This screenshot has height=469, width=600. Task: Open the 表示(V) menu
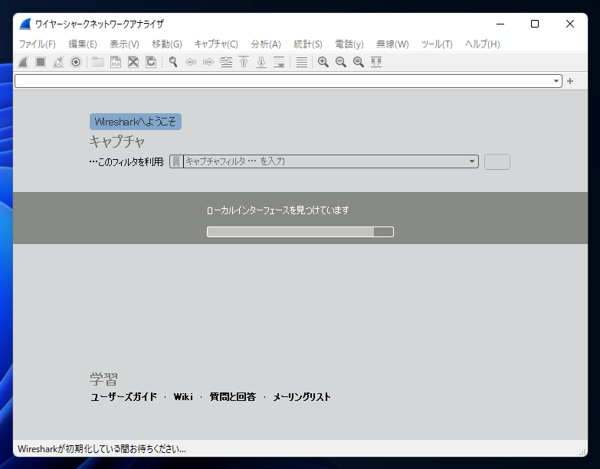coord(124,44)
